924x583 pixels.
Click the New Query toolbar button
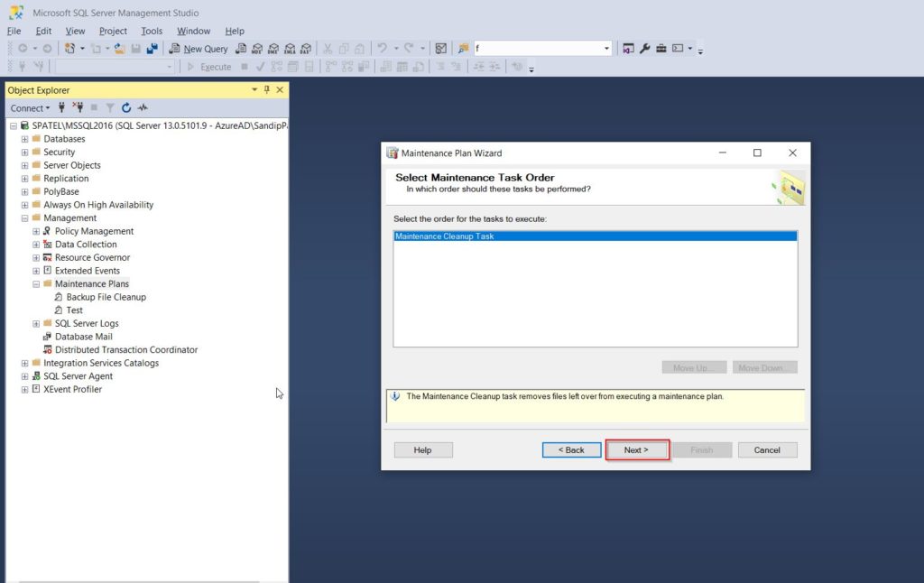198,49
